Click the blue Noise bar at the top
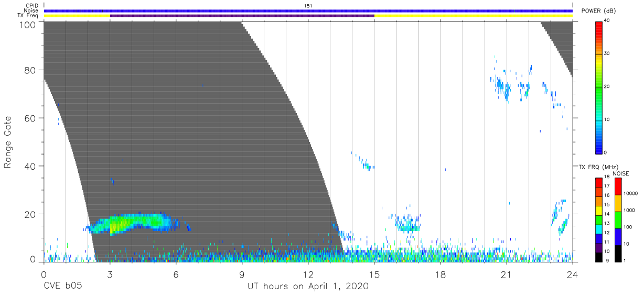Screen dimensions: 644x297 308,10
